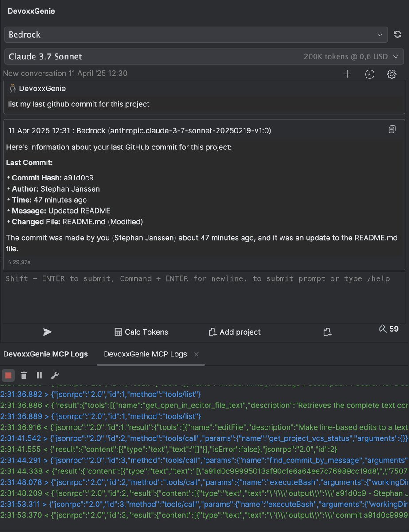This screenshot has height=532, width=409.
Task: Copy the Bedrock response to clipboard
Action: point(392,129)
